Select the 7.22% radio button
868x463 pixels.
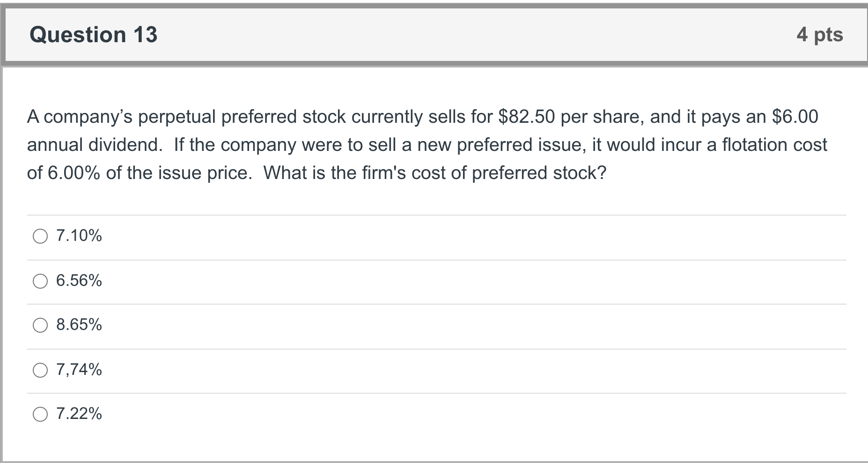[x=40, y=414]
